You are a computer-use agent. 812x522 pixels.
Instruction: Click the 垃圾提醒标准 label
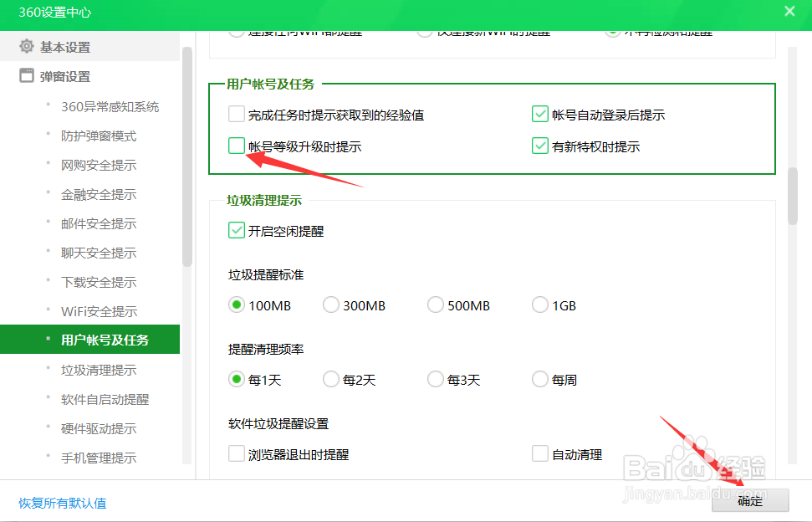point(266,275)
